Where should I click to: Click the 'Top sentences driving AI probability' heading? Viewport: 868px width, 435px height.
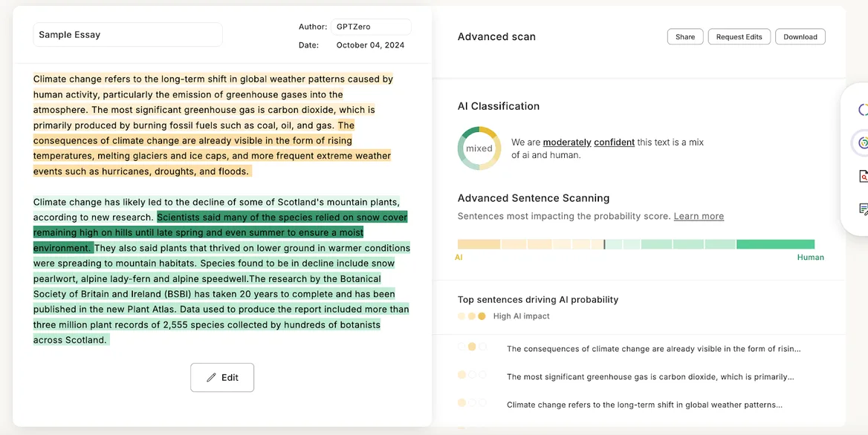538,300
